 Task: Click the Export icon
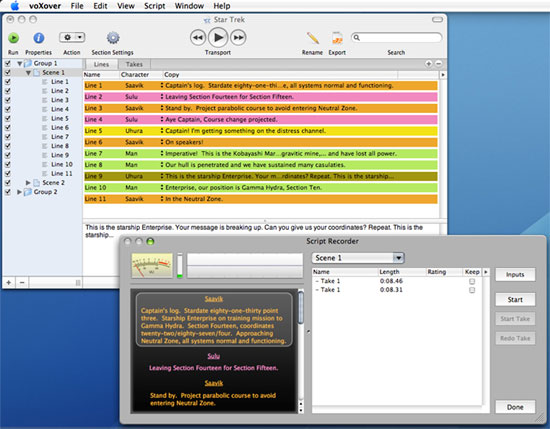click(x=337, y=38)
